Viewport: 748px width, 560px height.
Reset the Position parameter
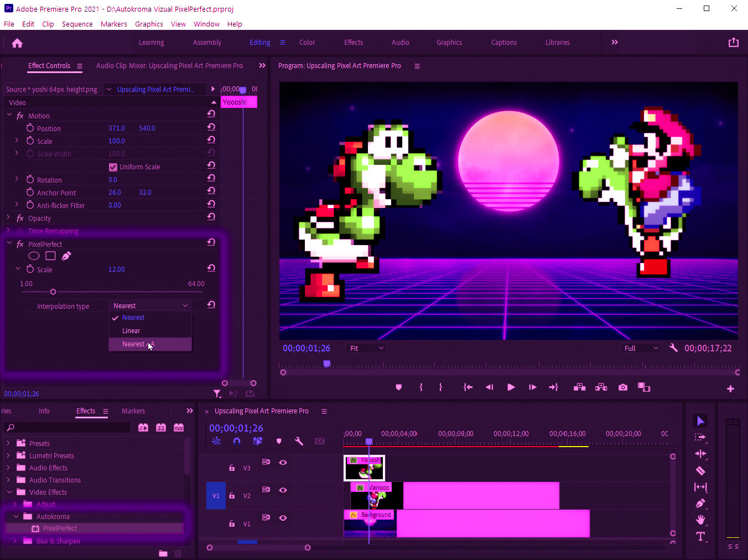tap(211, 127)
